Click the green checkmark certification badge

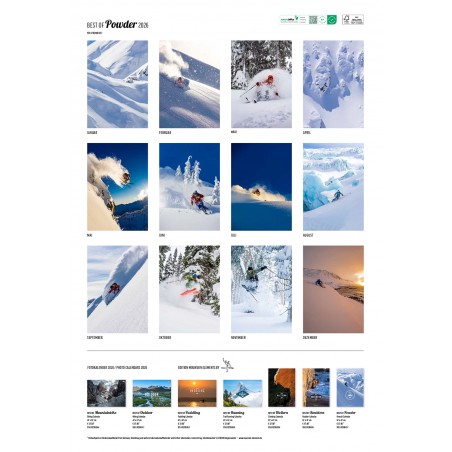coord(332,20)
